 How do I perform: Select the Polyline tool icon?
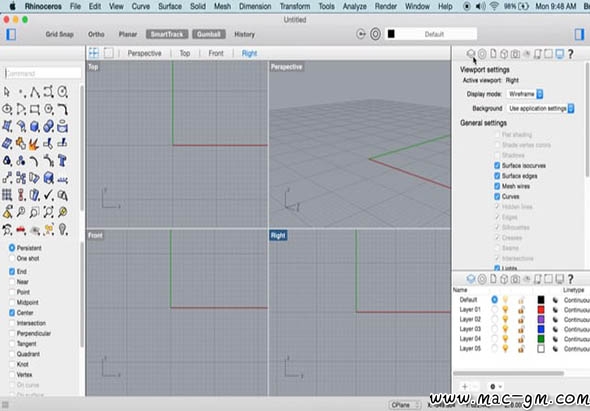35,91
